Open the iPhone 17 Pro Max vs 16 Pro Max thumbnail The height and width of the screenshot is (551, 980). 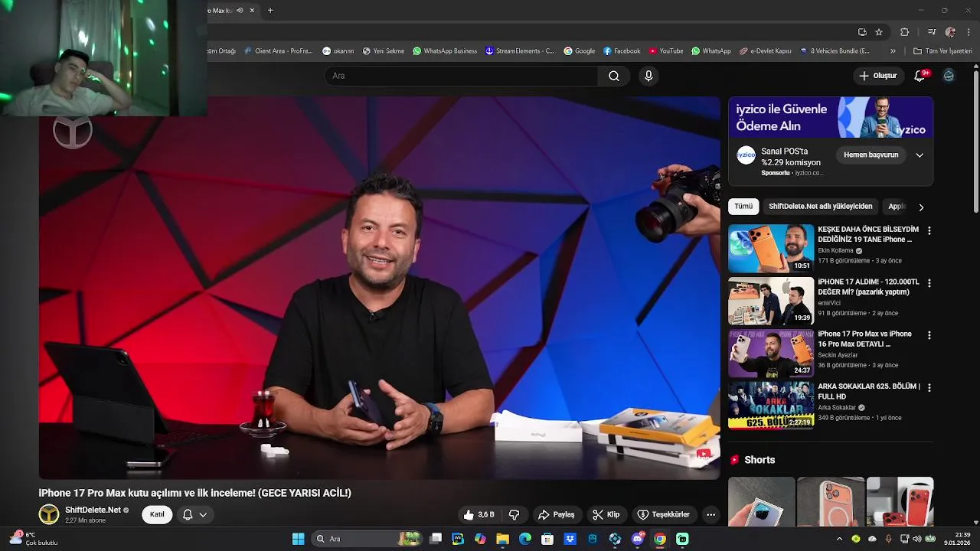tap(771, 353)
